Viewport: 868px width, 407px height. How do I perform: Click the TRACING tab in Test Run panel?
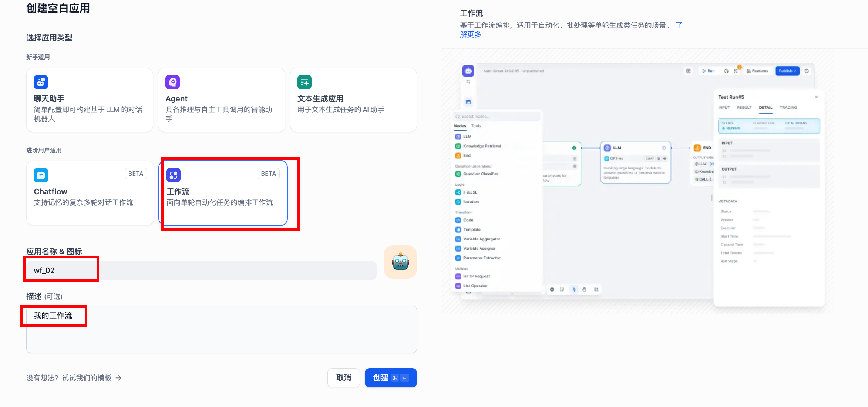[788, 108]
